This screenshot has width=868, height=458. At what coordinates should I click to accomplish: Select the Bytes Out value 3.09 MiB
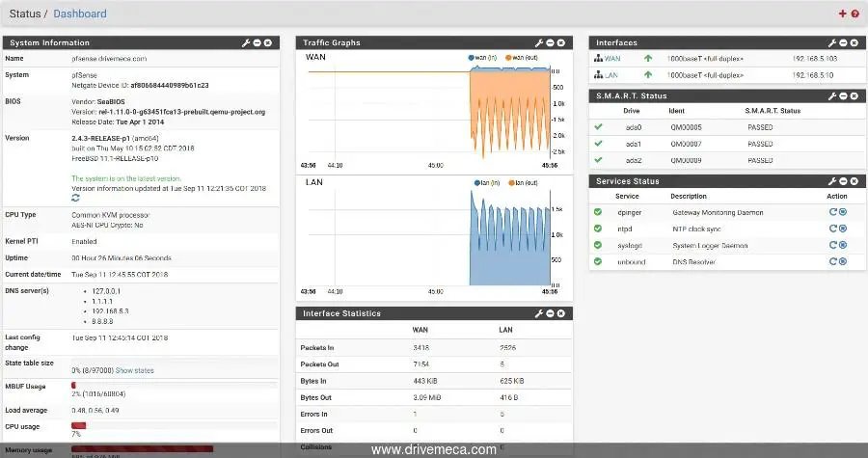click(427, 397)
